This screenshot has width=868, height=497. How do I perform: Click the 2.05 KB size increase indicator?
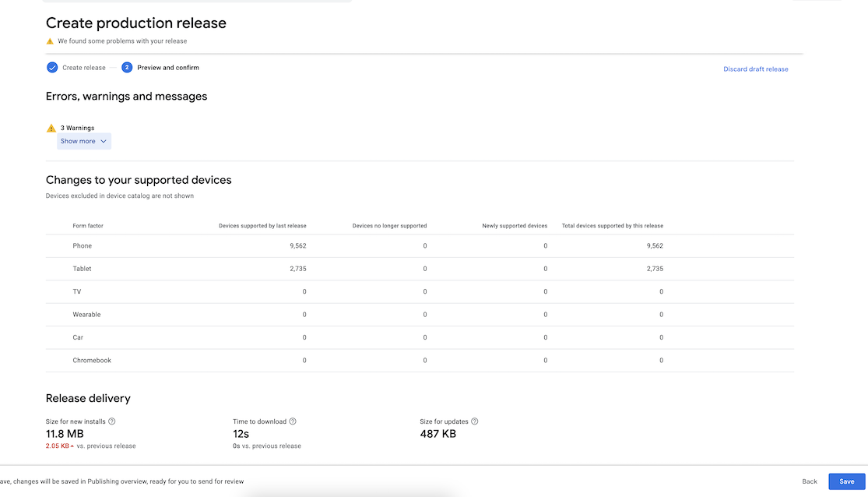coord(60,446)
